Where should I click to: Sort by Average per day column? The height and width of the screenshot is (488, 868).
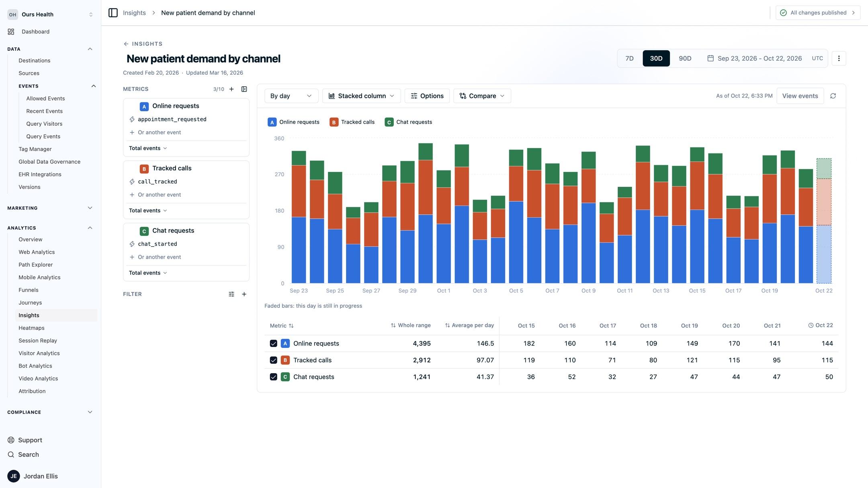click(x=469, y=325)
